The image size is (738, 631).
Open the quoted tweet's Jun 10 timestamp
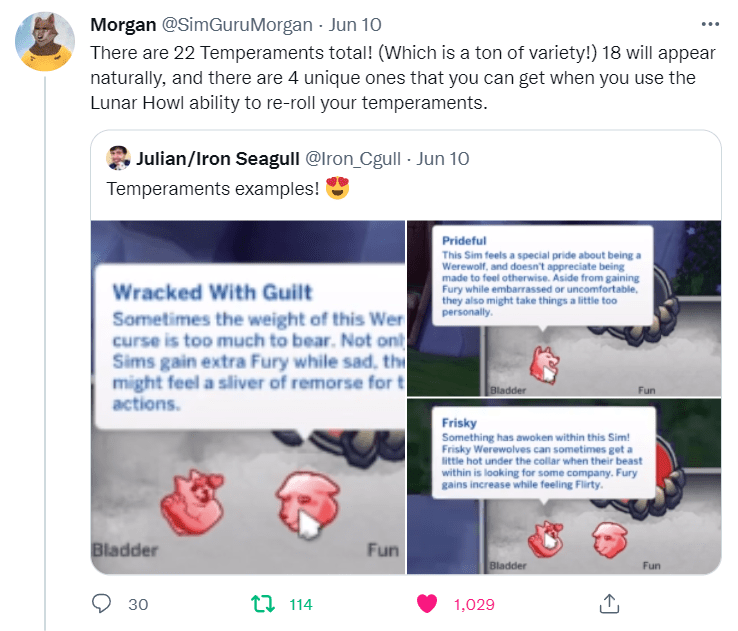coord(442,159)
